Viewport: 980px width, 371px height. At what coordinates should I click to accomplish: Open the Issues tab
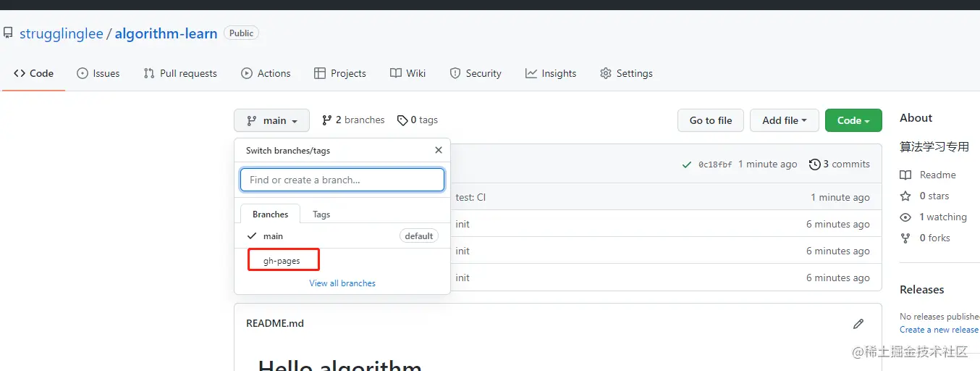[98, 73]
